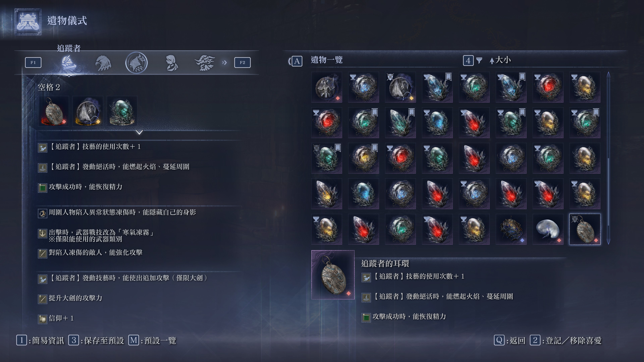Switch to next character with F2
The image size is (644, 362).
[242, 62]
